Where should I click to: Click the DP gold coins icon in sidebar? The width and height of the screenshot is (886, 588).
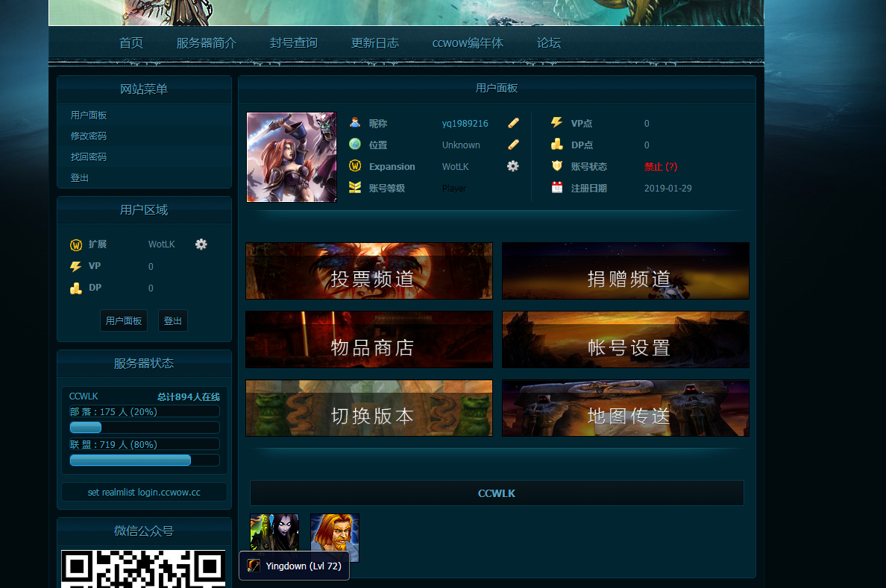(76, 288)
